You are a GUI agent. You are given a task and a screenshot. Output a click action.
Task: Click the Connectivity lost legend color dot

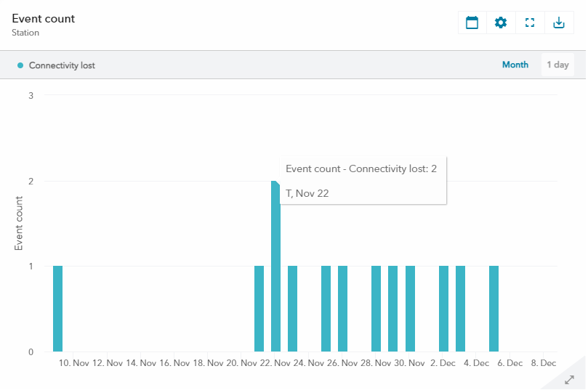20,65
